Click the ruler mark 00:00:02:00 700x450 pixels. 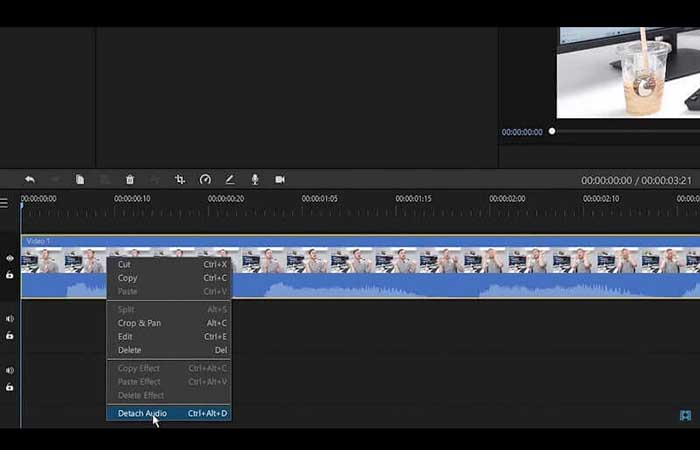point(507,199)
